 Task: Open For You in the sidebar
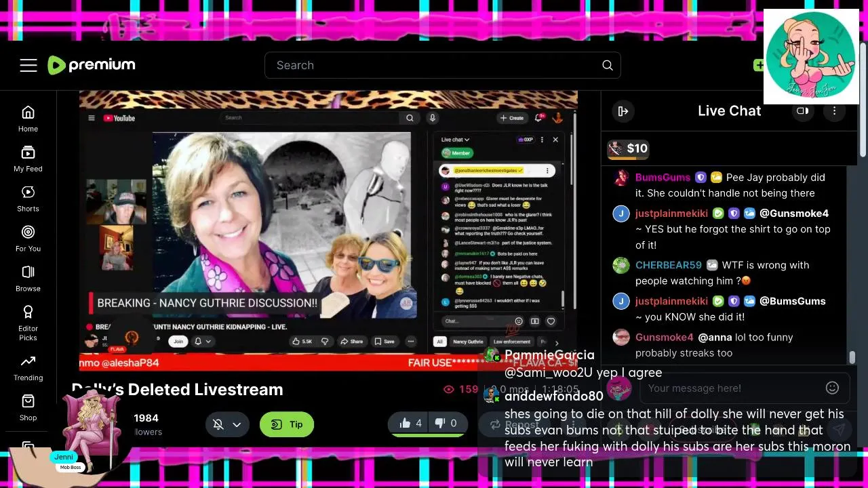tap(28, 239)
